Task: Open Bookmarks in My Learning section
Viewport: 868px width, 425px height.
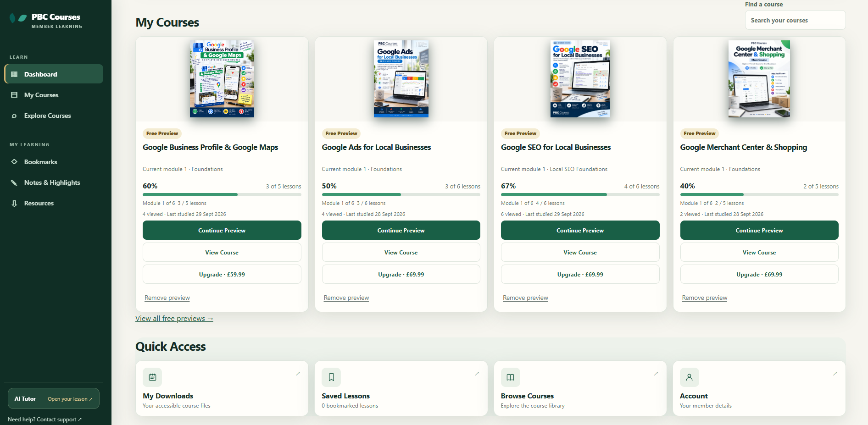Action: [x=54, y=162]
